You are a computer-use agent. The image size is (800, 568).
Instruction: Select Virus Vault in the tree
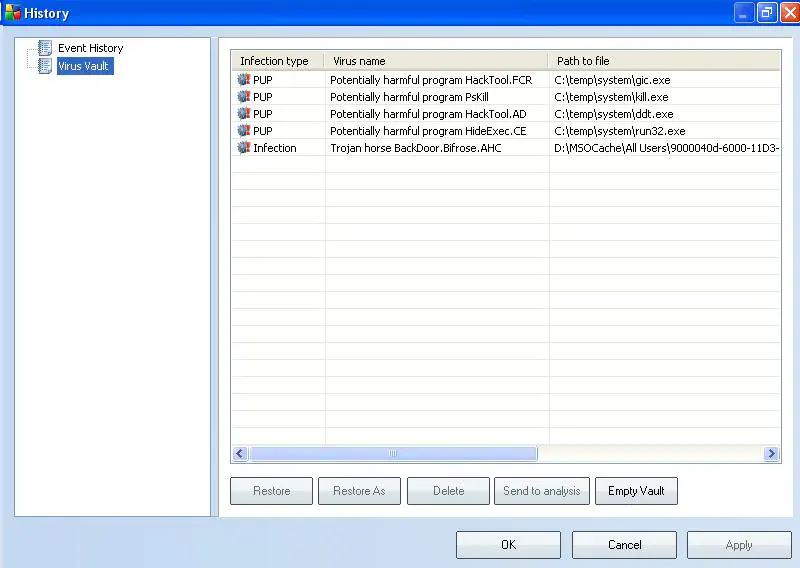tap(84, 66)
